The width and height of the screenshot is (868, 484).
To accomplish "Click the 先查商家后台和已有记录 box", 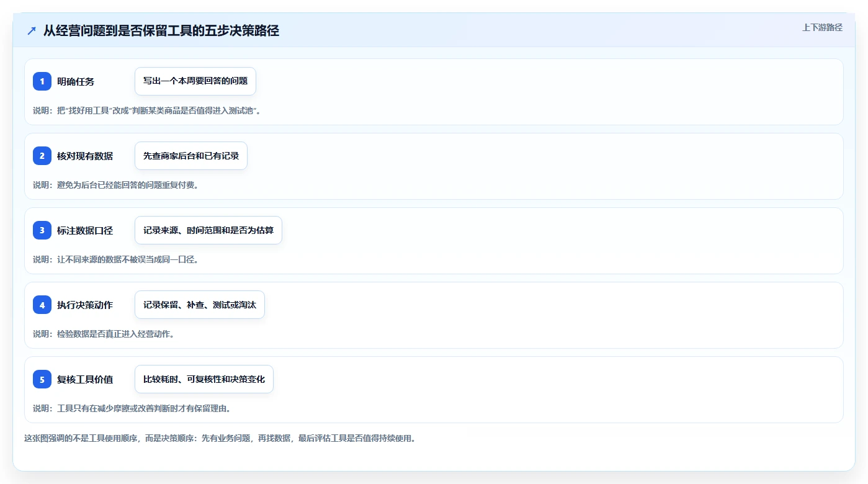I will (191, 156).
